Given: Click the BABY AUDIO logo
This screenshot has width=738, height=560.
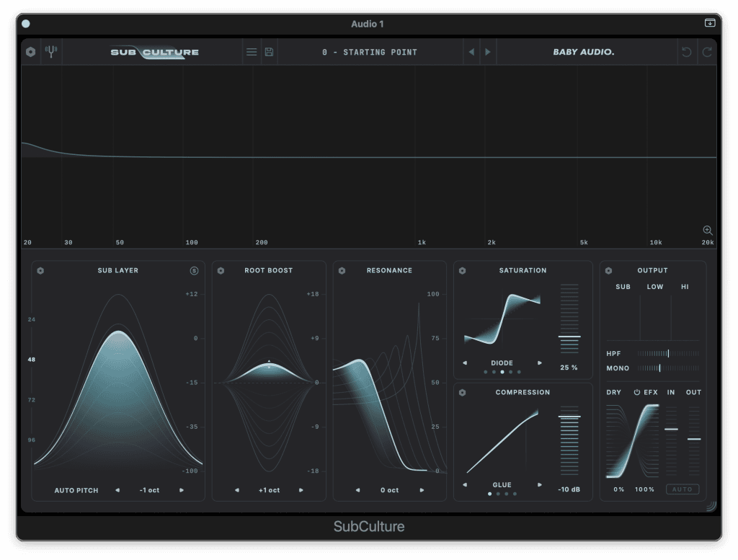Looking at the screenshot, I should point(584,52).
